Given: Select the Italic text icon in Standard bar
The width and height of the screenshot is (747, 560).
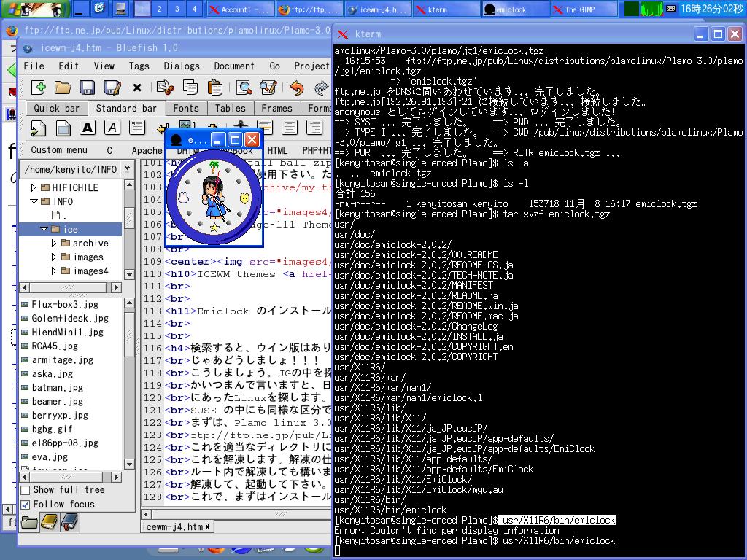Looking at the screenshot, I should [112, 125].
